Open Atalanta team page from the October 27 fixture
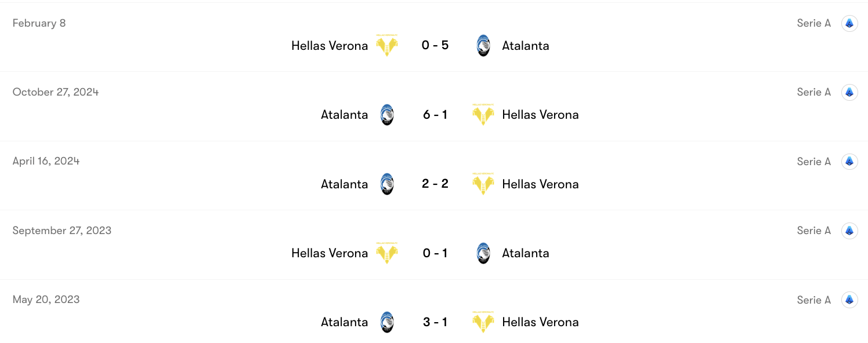 (345, 114)
